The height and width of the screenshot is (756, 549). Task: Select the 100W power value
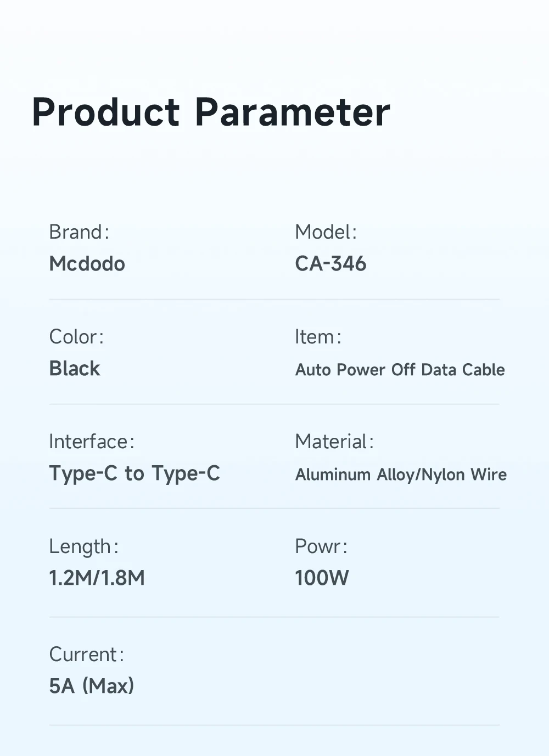coord(322,578)
